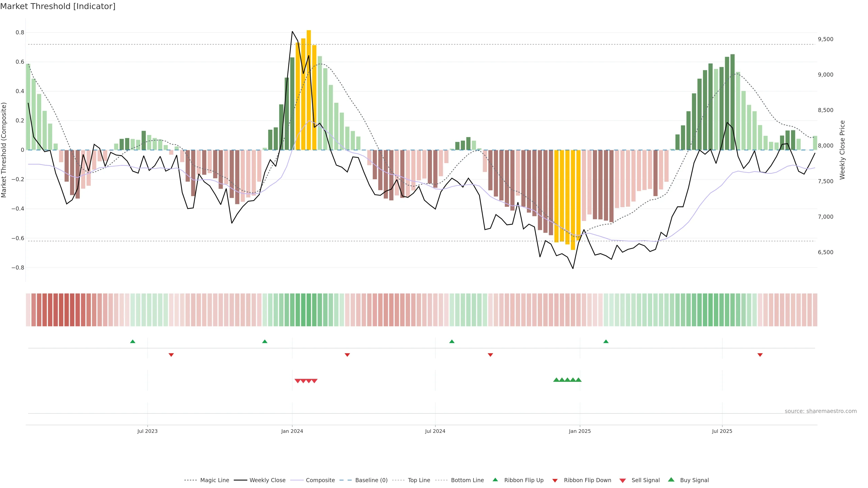This screenshot has height=488, width=868.
Task: Click the Ribbon Flip Up marker near Feb 2025
Action: (x=606, y=342)
